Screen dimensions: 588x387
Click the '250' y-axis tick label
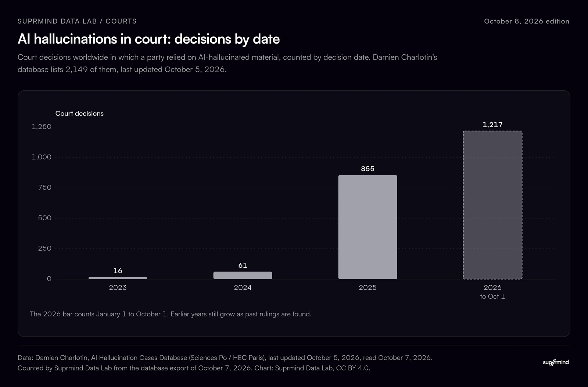click(x=45, y=248)
